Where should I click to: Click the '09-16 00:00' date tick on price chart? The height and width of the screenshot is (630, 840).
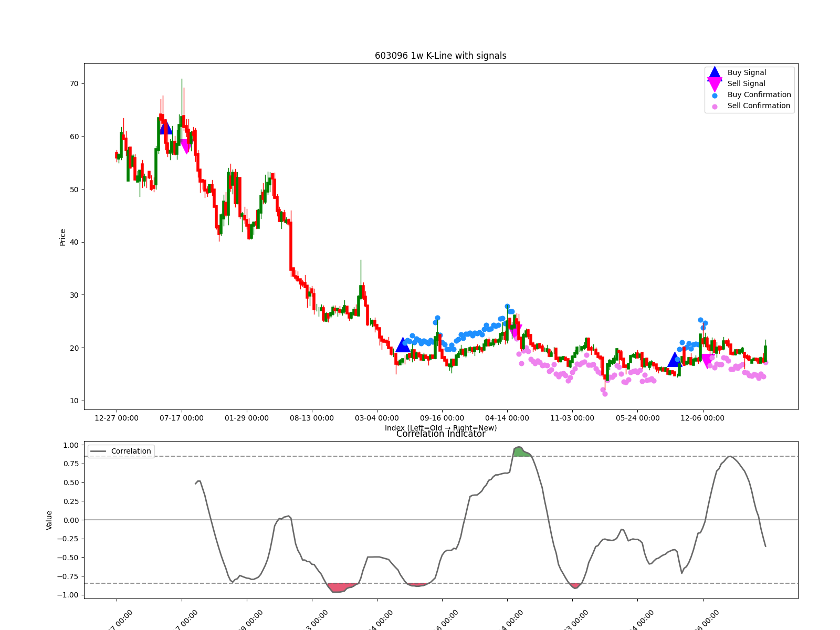click(x=442, y=418)
